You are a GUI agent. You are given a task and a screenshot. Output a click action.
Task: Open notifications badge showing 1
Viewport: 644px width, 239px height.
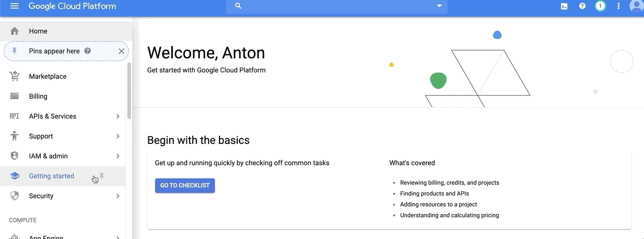(x=600, y=6)
